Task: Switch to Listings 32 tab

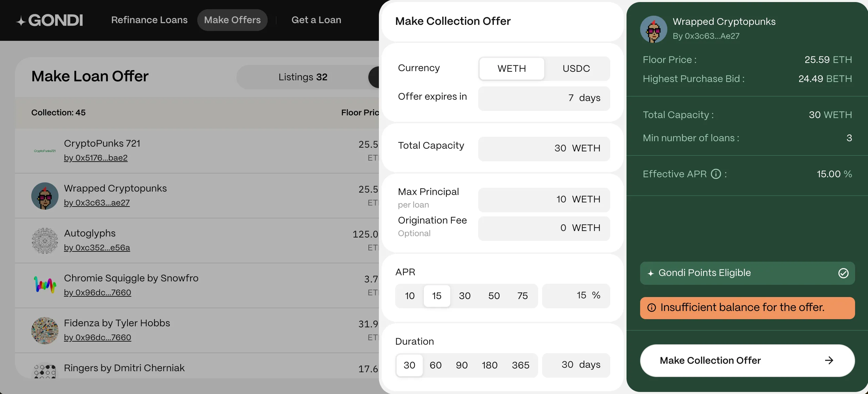Action: point(303,77)
